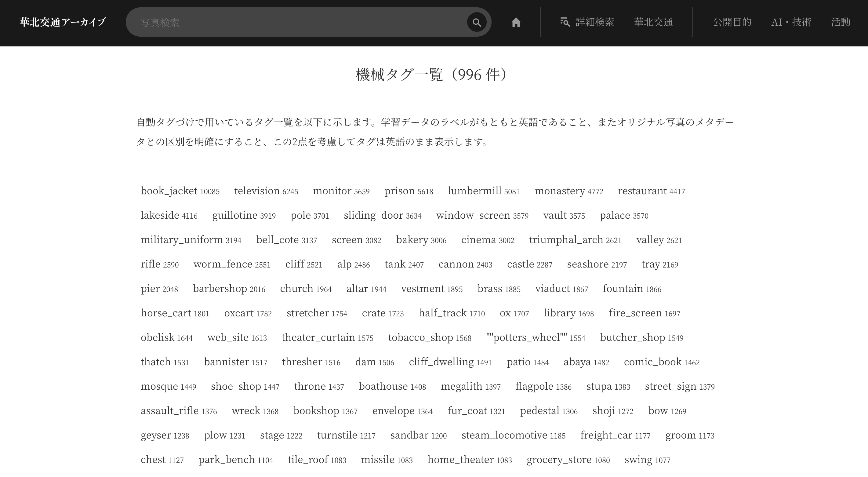This screenshot has width=868, height=477.
Task: Select the steam_locomotive tag
Action: pyautogui.click(x=504, y=435)
